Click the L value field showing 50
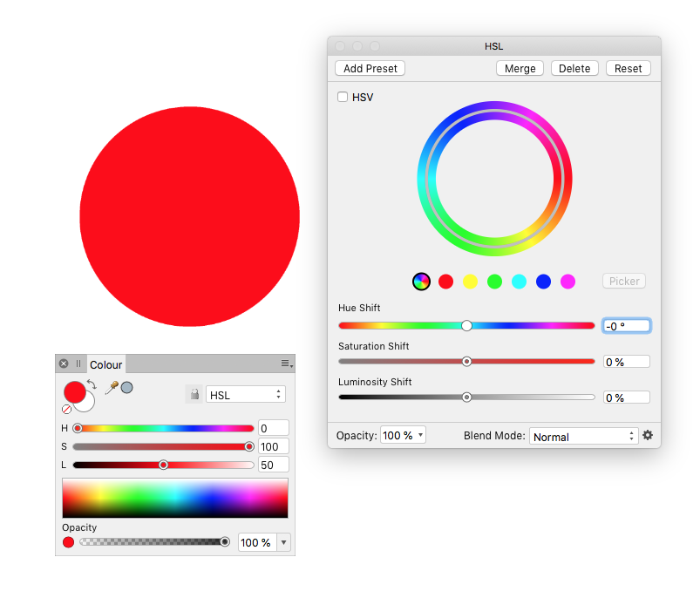 (x=274, y=465)
